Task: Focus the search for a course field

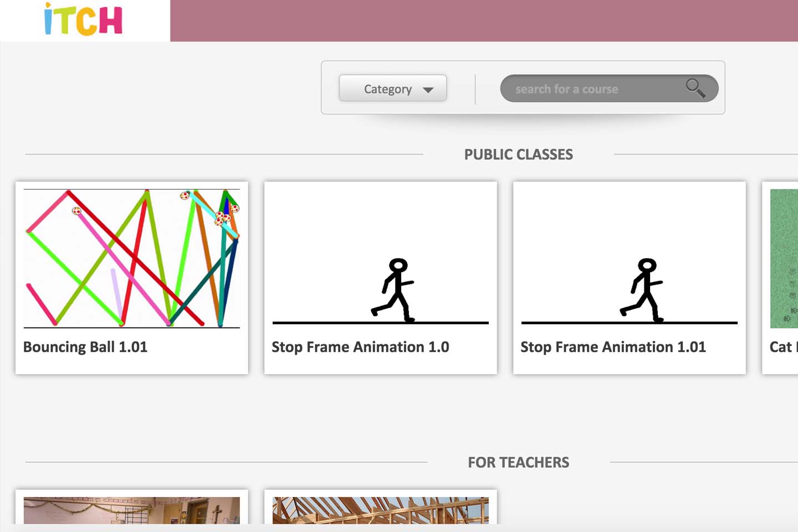Action: pyautogui.click(x=609, y=88)
